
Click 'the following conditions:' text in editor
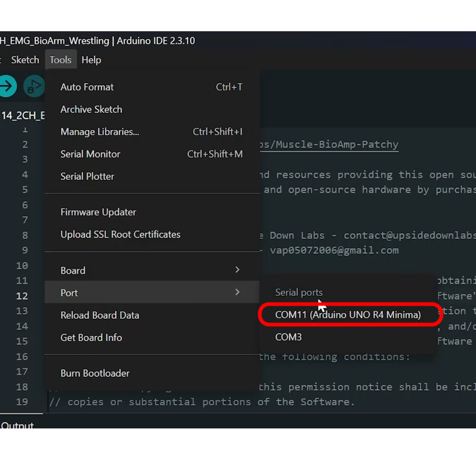[334, 357]
